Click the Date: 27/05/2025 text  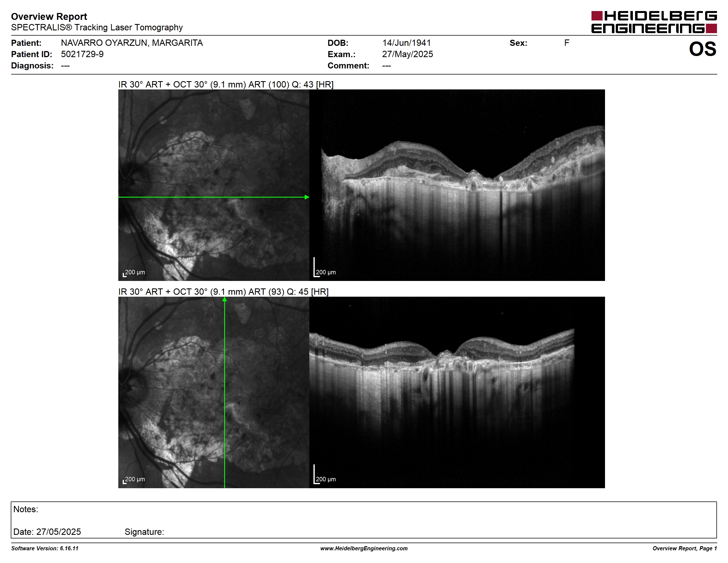pyautogui.click(x=47, y=532)
